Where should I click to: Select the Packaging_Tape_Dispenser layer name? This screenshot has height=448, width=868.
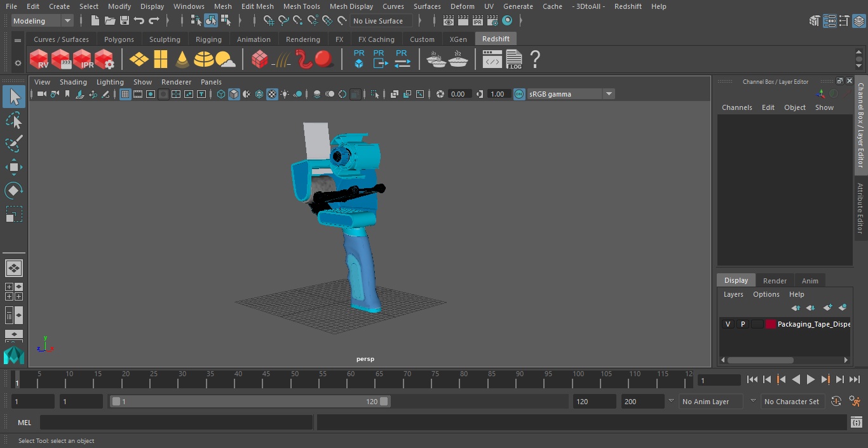coord(813,324)
